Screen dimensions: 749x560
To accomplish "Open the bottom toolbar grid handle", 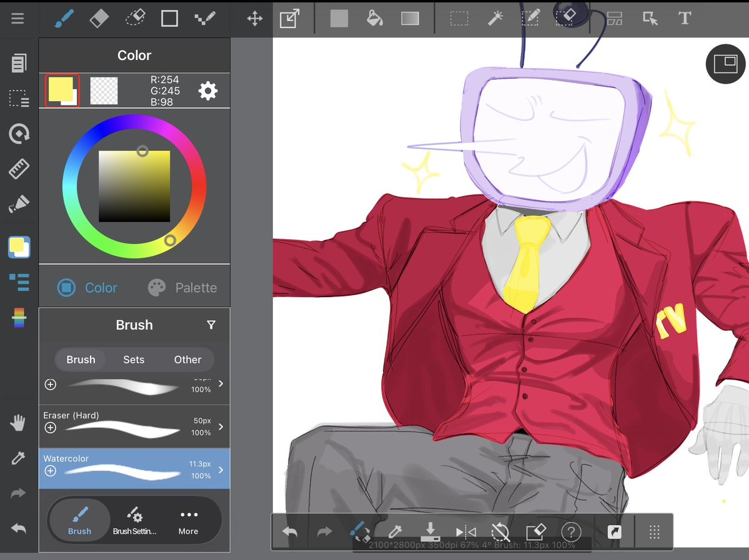I will tap(655, 531).
